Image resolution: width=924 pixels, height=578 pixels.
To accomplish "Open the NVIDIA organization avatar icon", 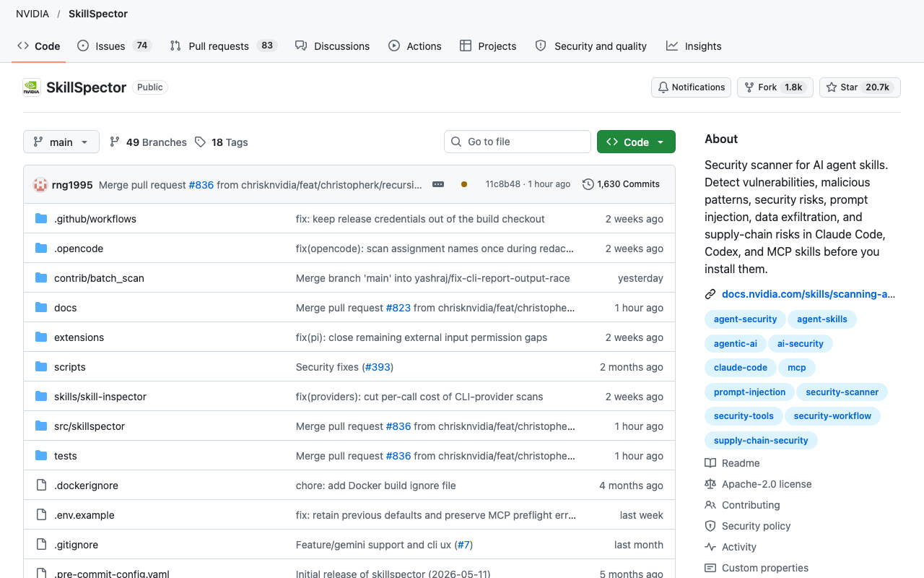I will (x=32, y=87).
